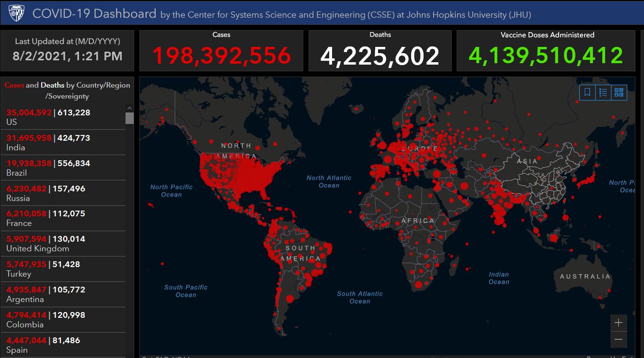Click the Johns Hopkins shield logo
This screenshot has width=644, height=358.
[17, 13]
